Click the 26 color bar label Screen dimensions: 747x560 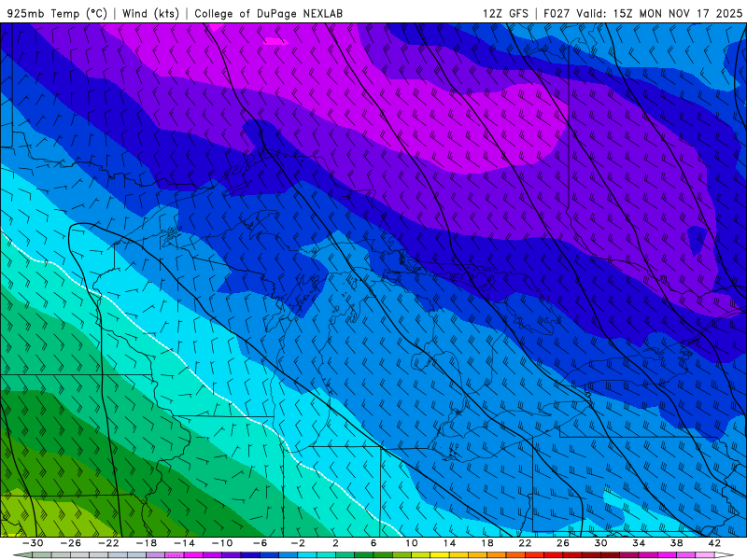click(x=563, y=543)
